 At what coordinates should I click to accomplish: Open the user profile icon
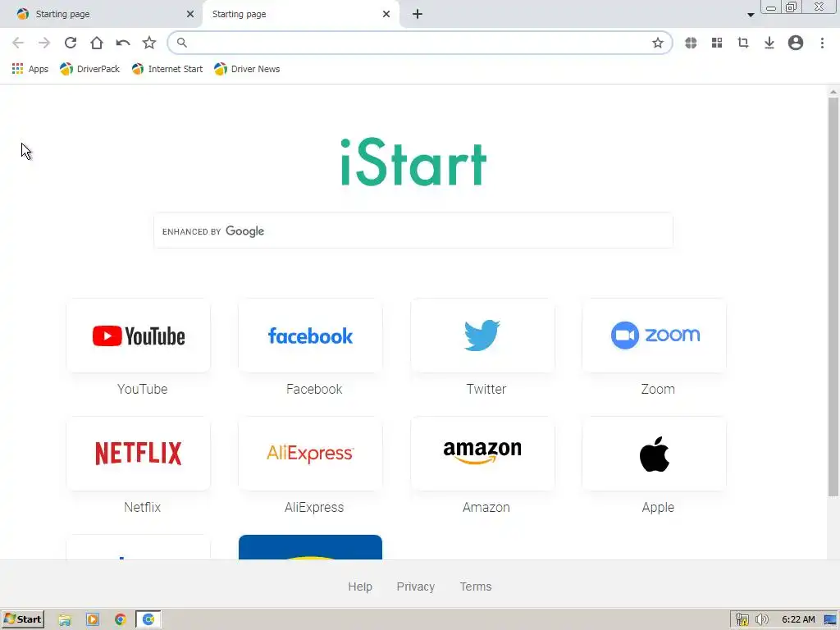[x=796, y=43]
